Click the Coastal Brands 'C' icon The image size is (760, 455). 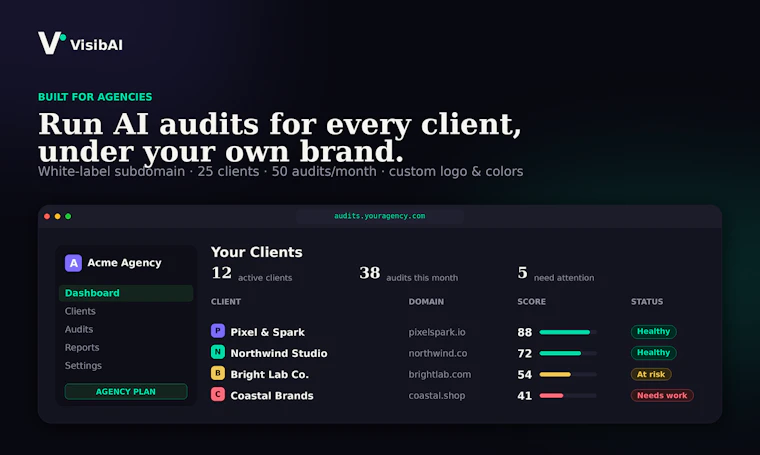coord(218,394)
